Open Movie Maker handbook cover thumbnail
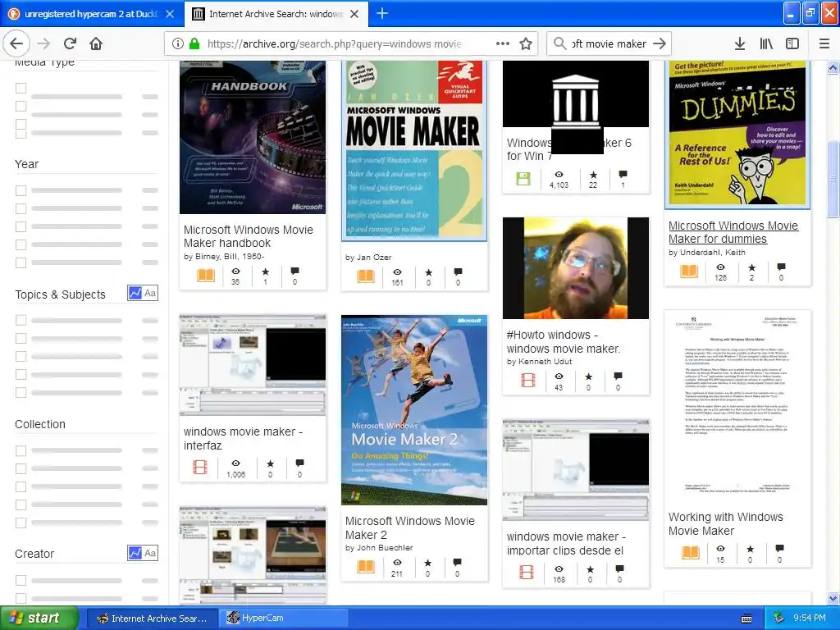This screenshot has height=630, width=840. pos(253,137)
